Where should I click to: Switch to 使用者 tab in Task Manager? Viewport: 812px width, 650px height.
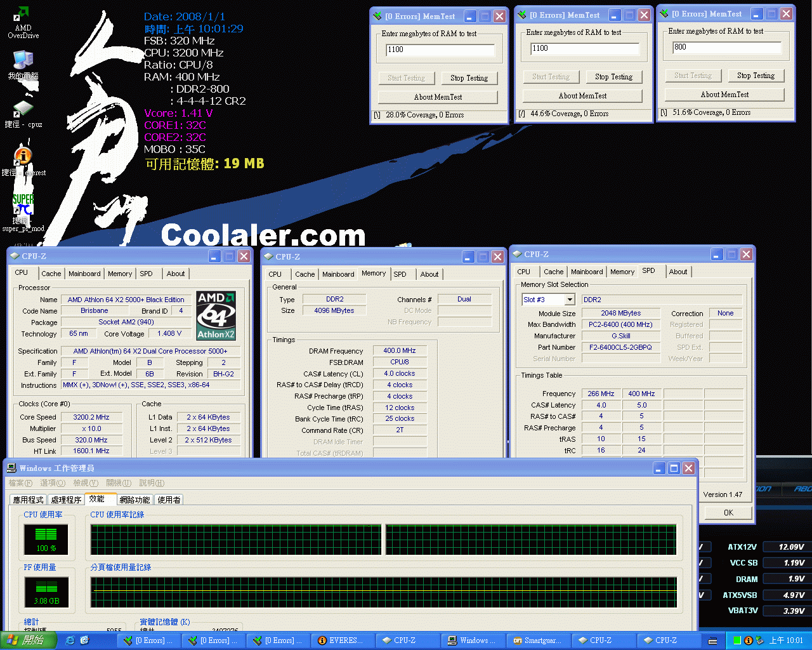pyautogui.click(x=169, y=500)
